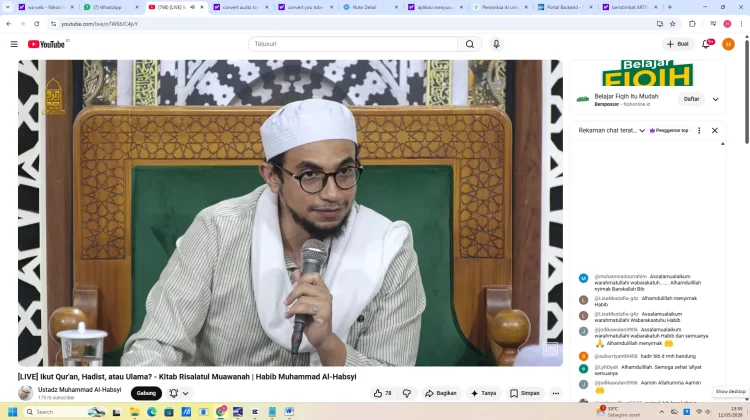Go back in browser history
Screen dimensions: 750x420
[9, 23]
